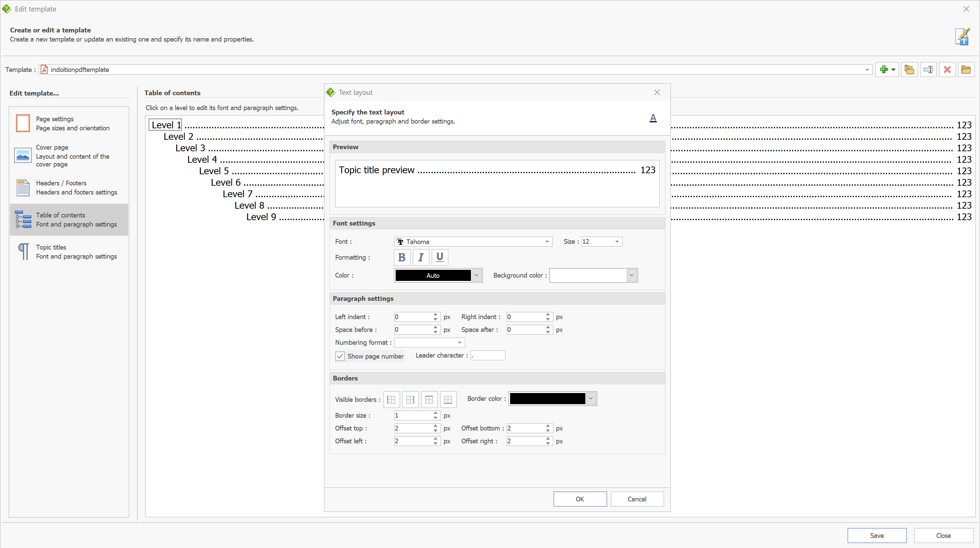Uncheck the Show page number checkbox
The height and width of the screenshot is (548, 980).
(x=340, y=356)
